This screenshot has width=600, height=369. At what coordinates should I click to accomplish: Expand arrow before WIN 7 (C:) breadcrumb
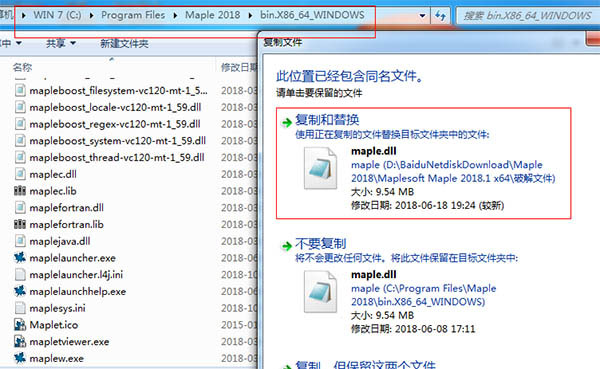click(24, 15)
